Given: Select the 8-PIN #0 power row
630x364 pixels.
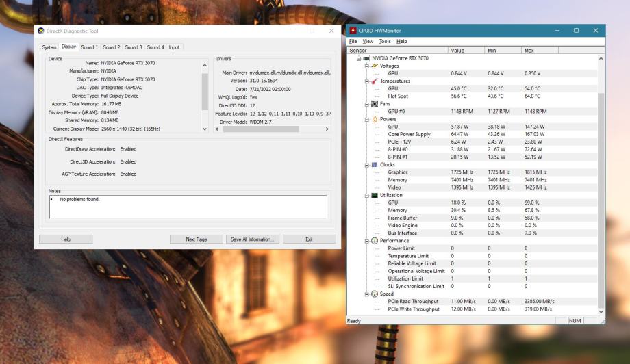Looking at the screenshot, I should 472,149.
